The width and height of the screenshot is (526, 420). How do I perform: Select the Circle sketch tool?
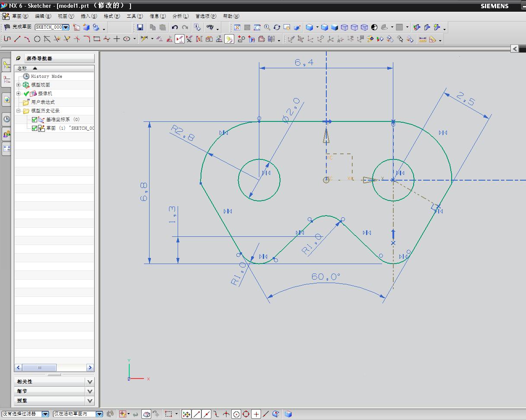37,39
